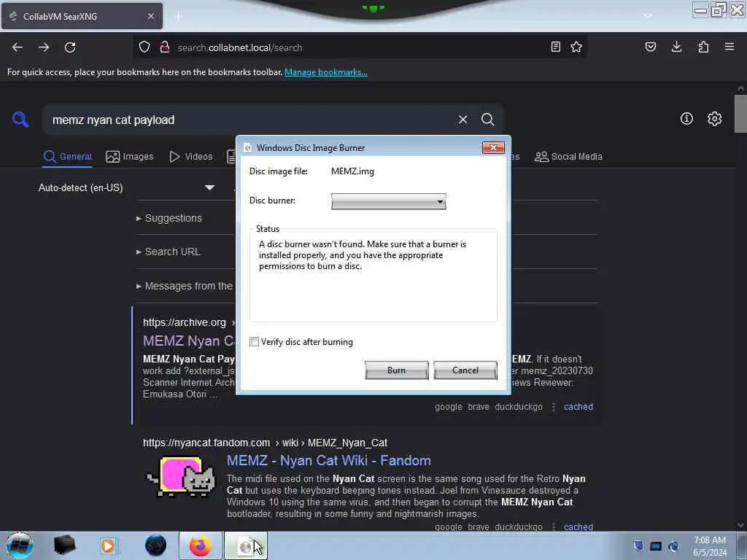Open Firefox downloads panel

(x=676, y=47)
